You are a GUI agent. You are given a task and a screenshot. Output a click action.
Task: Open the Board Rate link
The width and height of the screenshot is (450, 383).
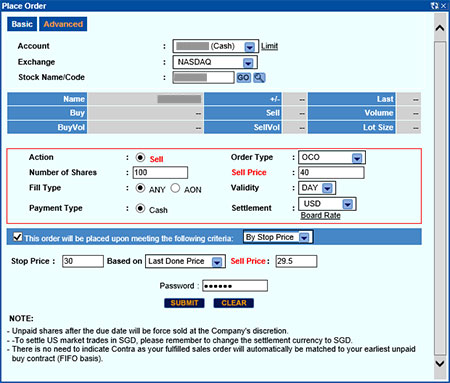pos(321,215)
